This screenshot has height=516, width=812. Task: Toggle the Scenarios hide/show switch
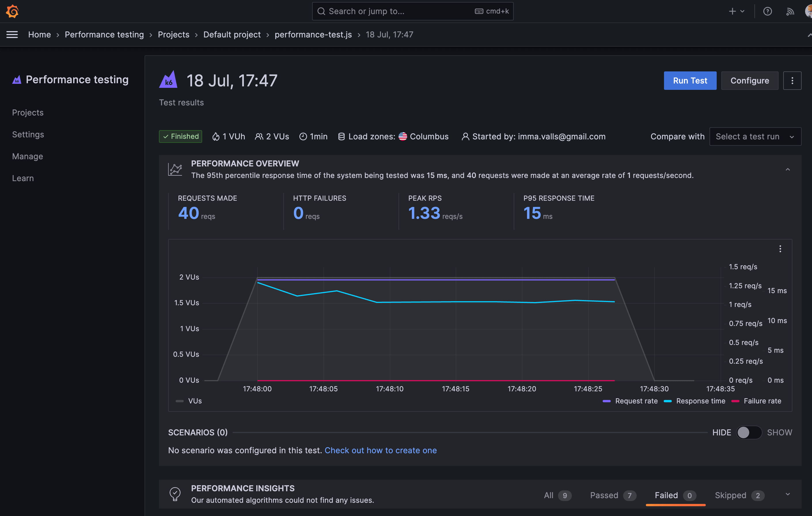[749, 432]
